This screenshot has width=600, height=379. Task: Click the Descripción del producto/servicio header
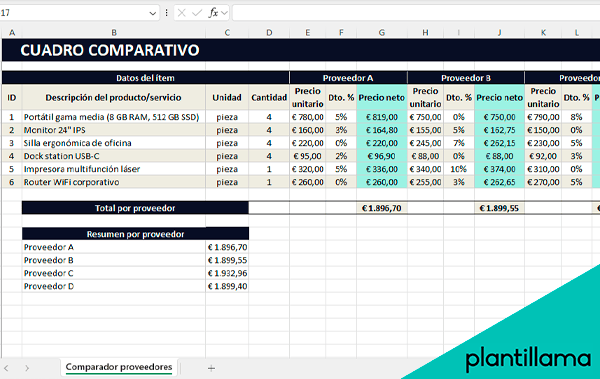tap(114, 98)
